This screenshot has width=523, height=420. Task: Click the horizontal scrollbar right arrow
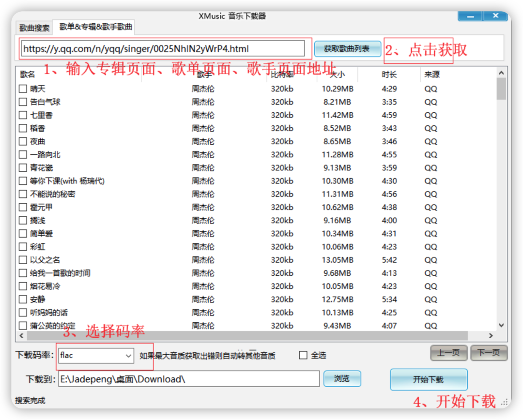click(491, 335)
